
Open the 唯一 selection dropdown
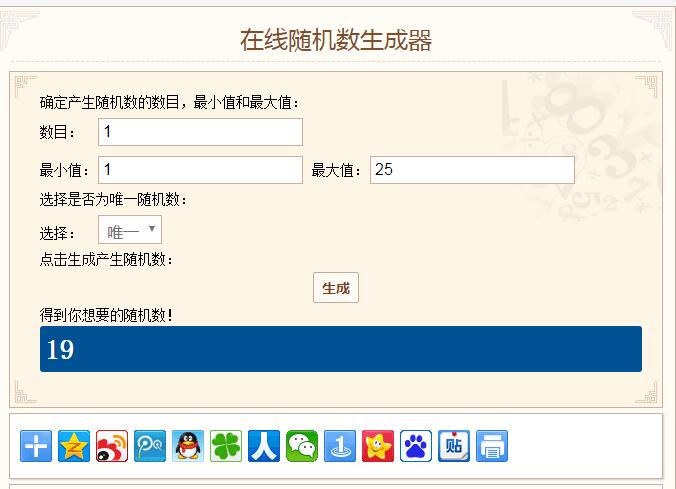point(130,230)
